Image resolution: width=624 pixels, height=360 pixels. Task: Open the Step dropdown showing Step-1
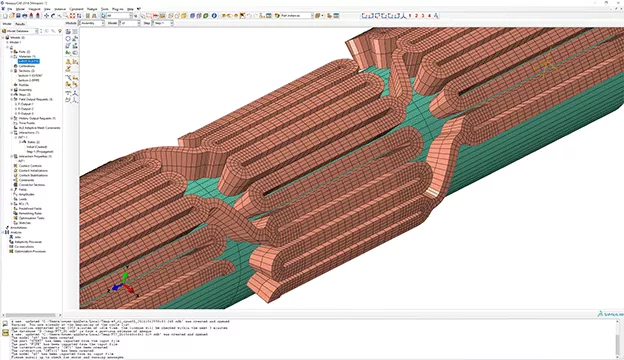(x=163, y=23)
